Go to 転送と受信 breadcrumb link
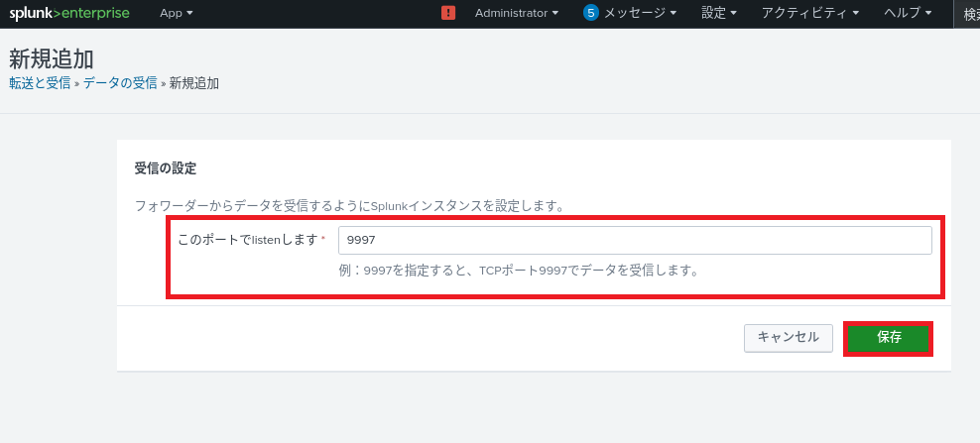 pyautogui.click(x=40, y=83)
